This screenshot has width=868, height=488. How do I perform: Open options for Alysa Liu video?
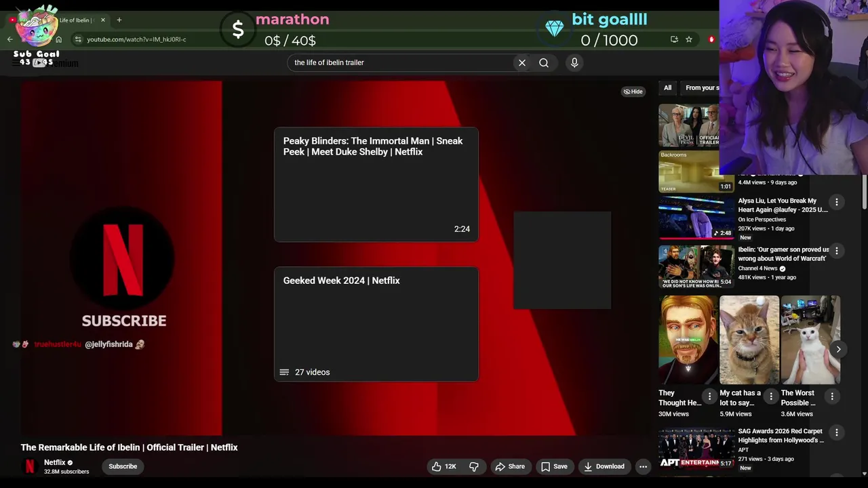click(x=837, y=202)
